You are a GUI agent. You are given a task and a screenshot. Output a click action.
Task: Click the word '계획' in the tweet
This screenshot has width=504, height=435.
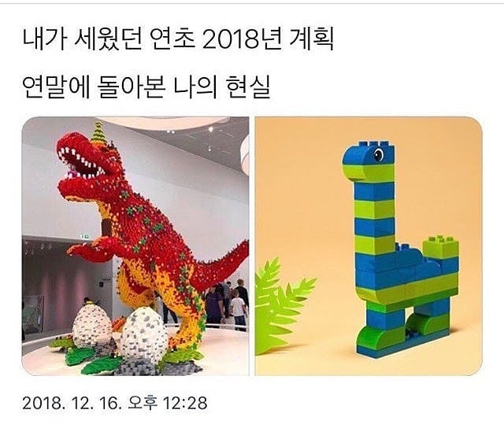pyautogui.click(x=311, y=39)
